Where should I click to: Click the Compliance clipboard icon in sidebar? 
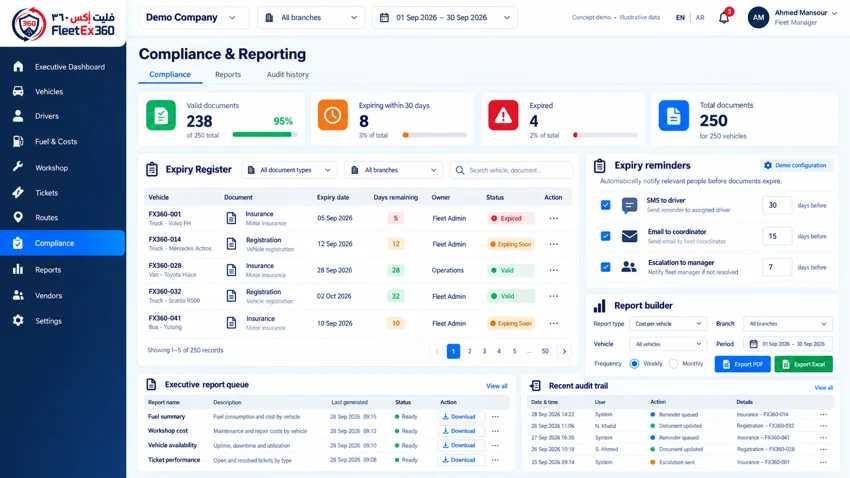click(18, 243)
